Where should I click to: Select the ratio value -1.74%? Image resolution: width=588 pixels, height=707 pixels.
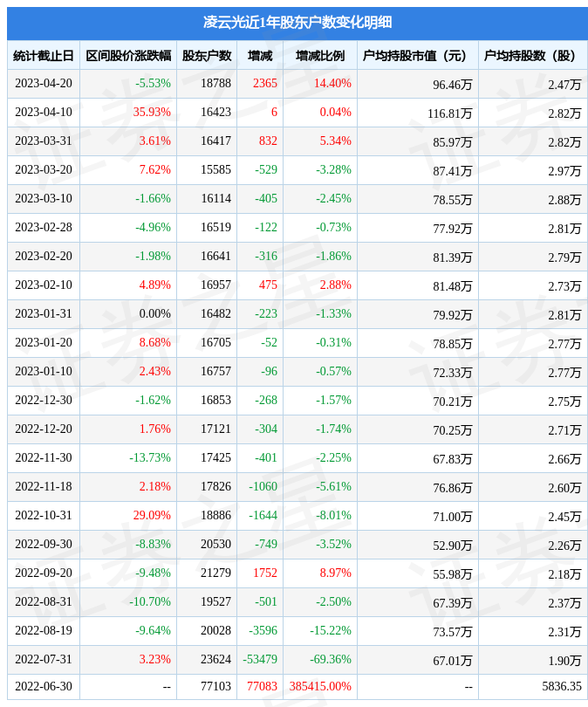point(333,429)
